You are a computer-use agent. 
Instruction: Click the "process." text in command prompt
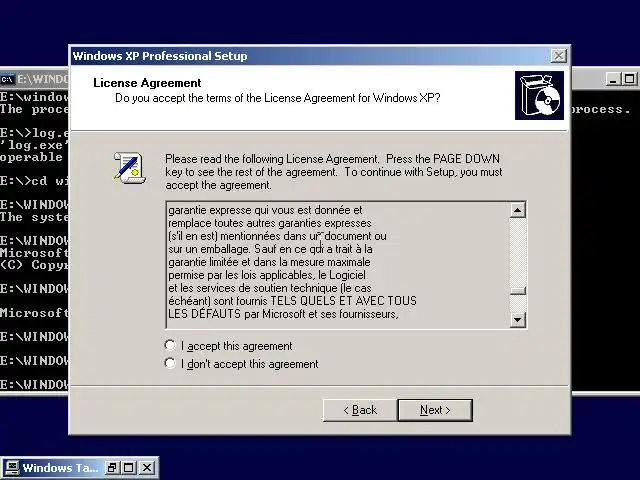point(599,109)
